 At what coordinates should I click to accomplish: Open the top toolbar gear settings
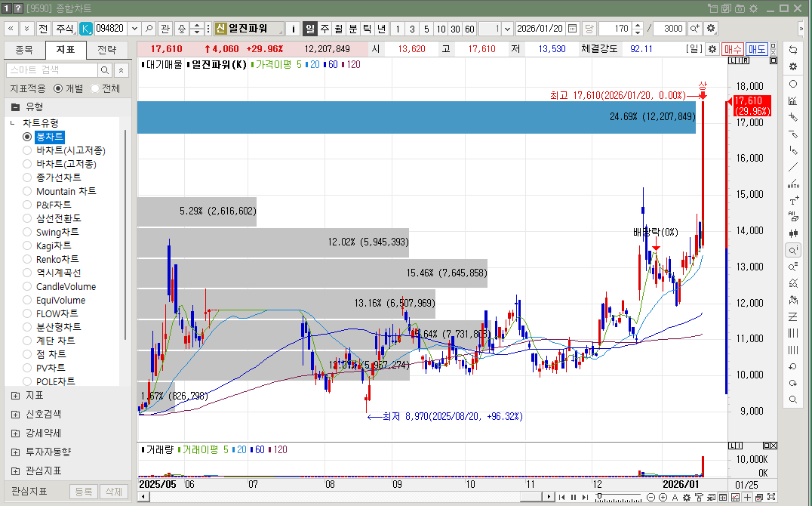[x=711, y=29]
